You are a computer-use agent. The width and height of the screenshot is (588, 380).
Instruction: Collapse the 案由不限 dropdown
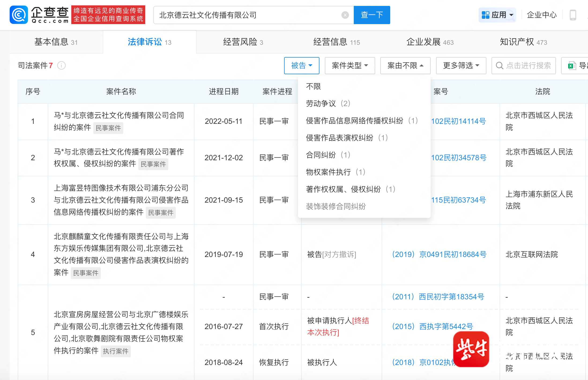pos(405,66)
